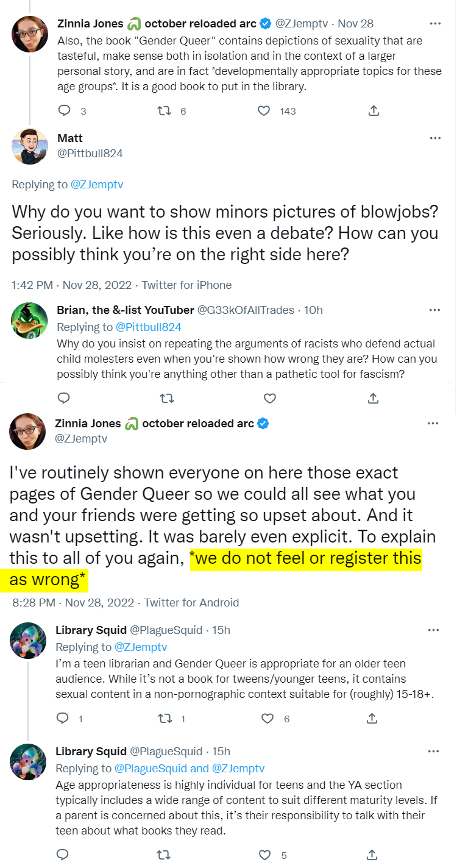Like Brian's reply to Pittbull824
The height and width of the screenshot is (868, 457).
(x=269, y=399)
